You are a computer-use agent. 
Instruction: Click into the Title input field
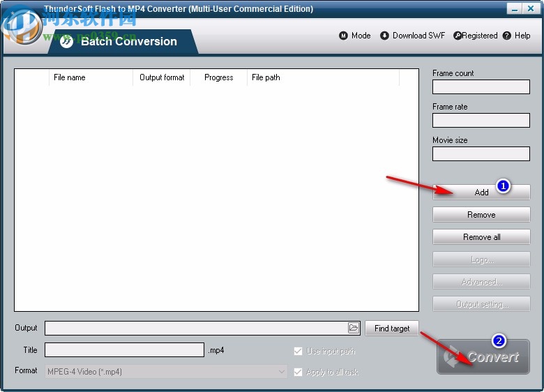(124, 349)
